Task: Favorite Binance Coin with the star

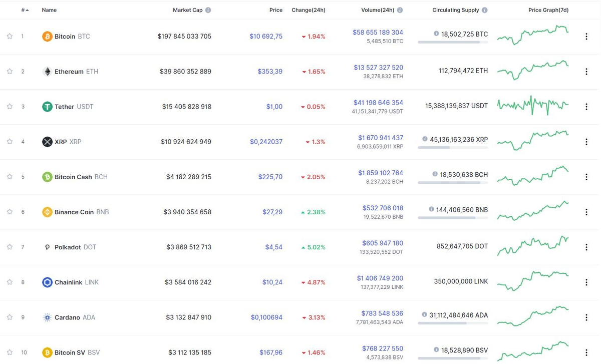Action: (x=10, y=211)
